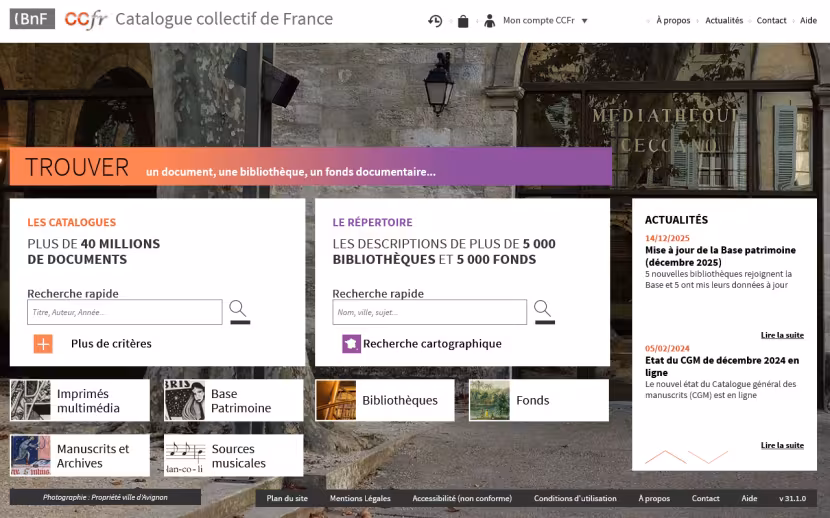Screen dimensions: 830x518
Task: Click version text v 31.1.0
Action: click(792, 498)
